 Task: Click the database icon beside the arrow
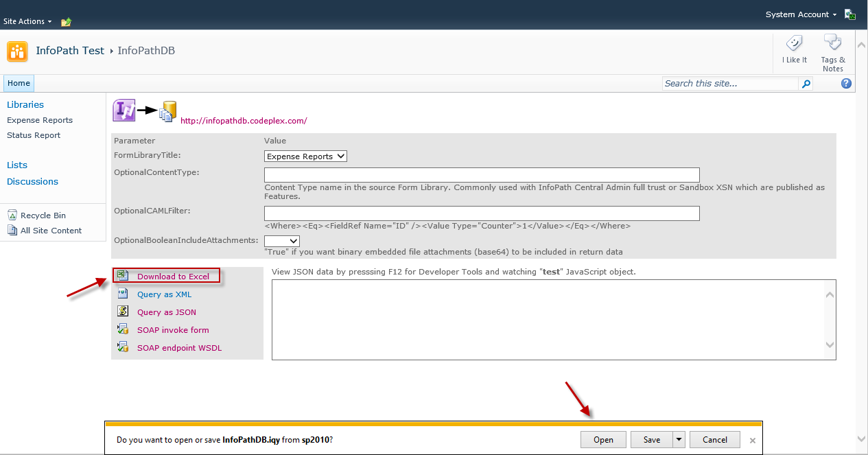pos(168,111)
